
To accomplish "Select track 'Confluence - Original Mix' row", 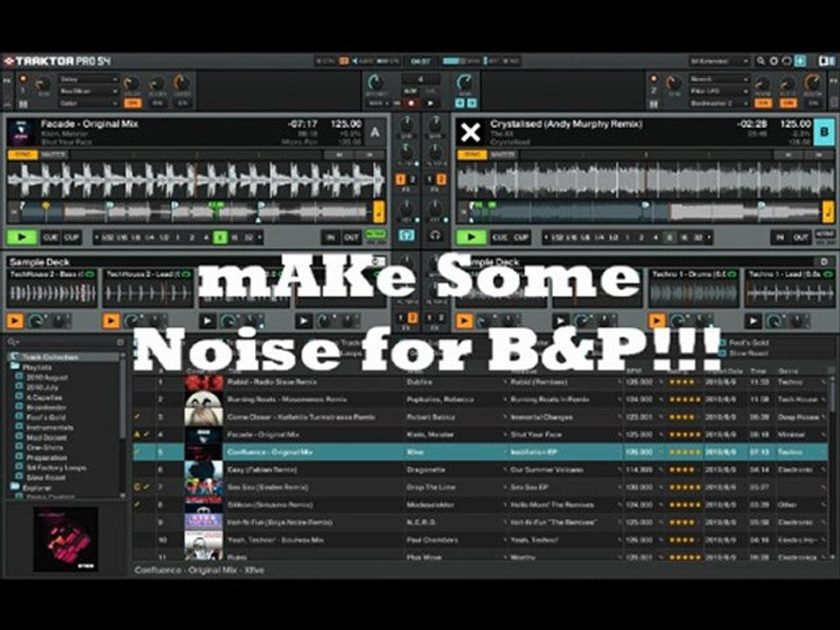I will click(x=481, y=452).
